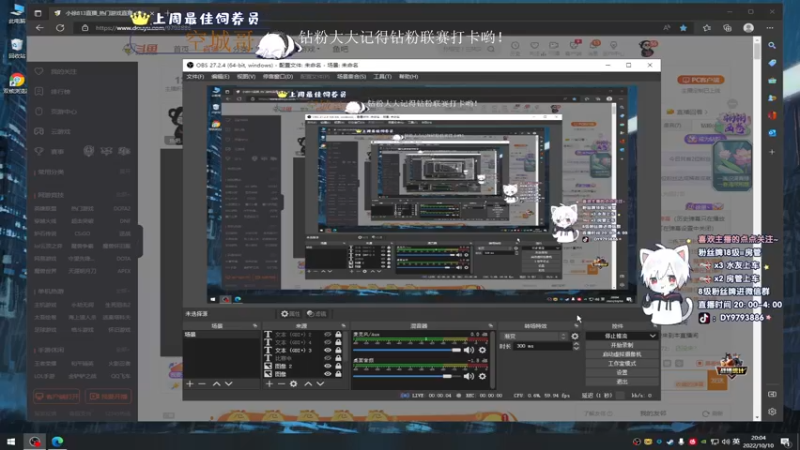Go back in the Edge browser
The height and width of the screenshot is (450, 800).
pyautogui.click(x=39, y=28)
